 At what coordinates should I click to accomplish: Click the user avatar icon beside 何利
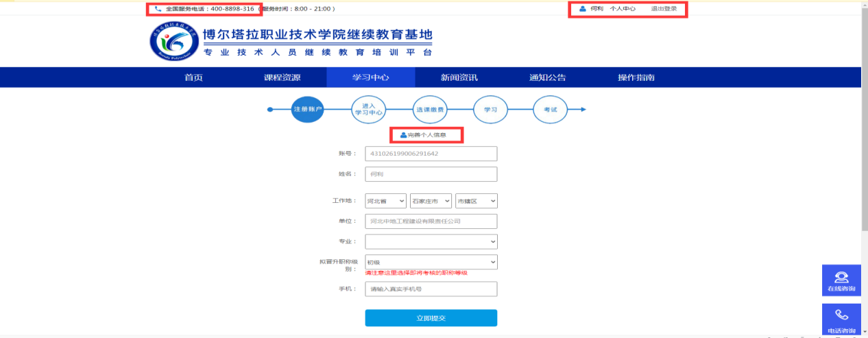tap(583, 9)
